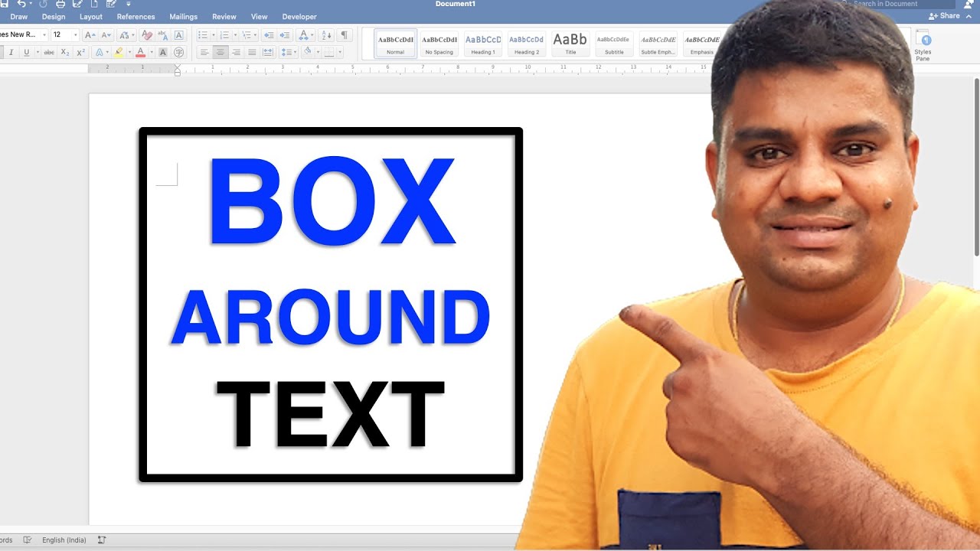Click the Undo arrow icon
The width and height of the screenshot is (980, 551).
(21, 4)
